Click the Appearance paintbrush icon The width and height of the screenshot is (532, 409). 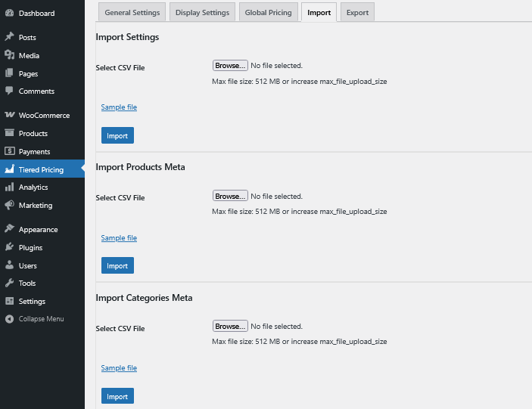pyautogui.click(x=9, y=229)
